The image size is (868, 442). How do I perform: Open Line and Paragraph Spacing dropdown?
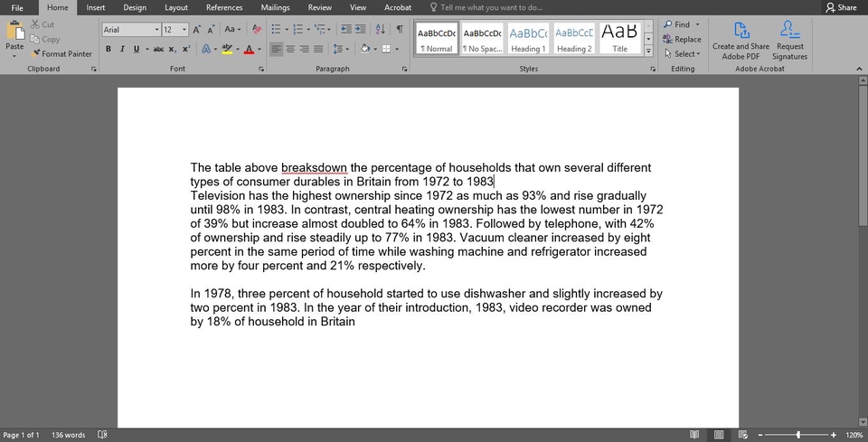tap(341, 49)
